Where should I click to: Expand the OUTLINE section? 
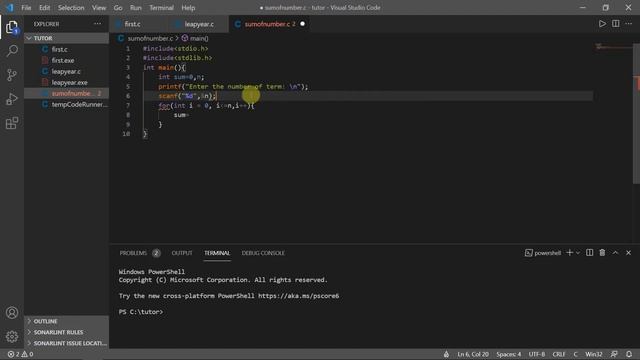tap(67, 321)
